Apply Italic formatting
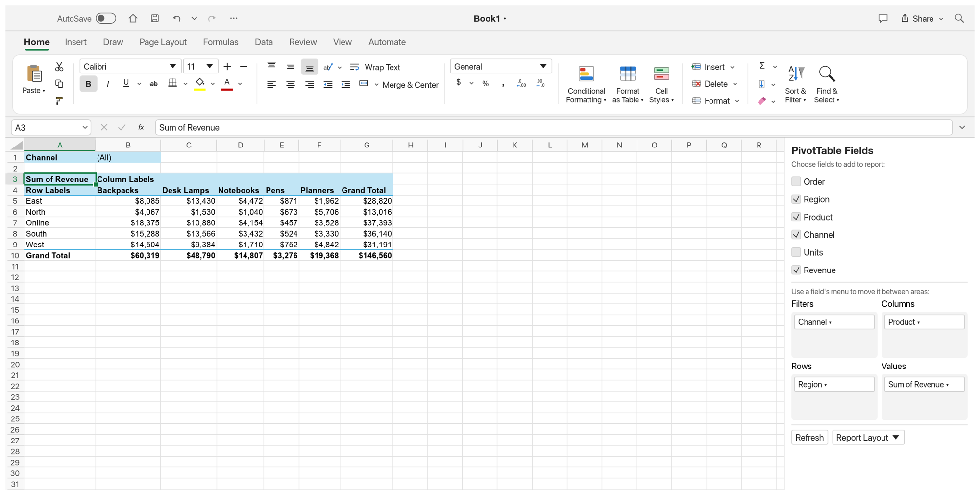 pos(108,84)
